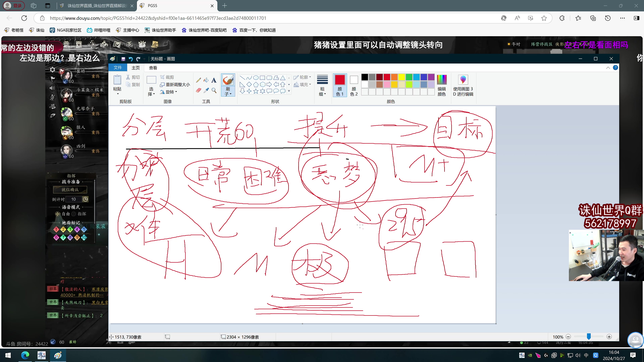The height and width of the screenshot is (362, 644).
Task: Pick the right arrow shape
Action: tap(269, 84)
